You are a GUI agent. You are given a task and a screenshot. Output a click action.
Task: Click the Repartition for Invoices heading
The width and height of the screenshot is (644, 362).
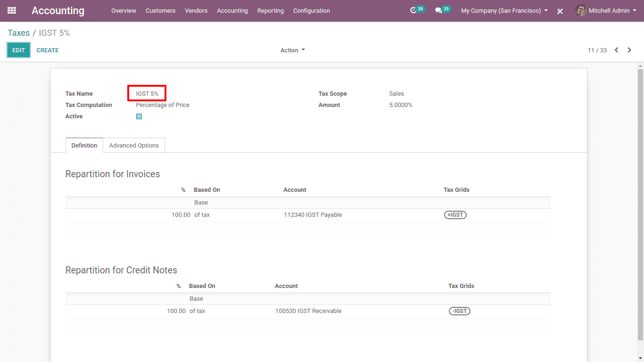(113, 174)
